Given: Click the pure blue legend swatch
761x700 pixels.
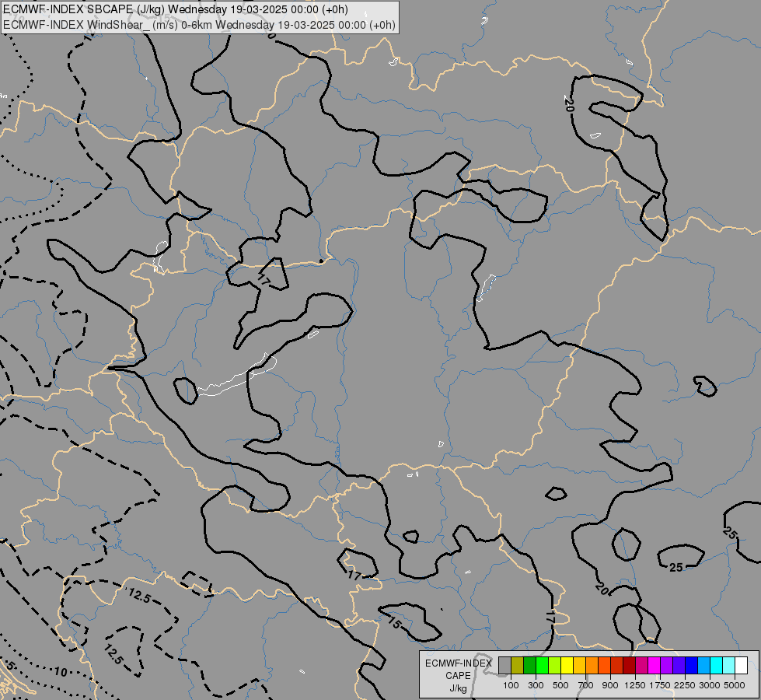Looking at the screenshot, I should click(691, 666).
